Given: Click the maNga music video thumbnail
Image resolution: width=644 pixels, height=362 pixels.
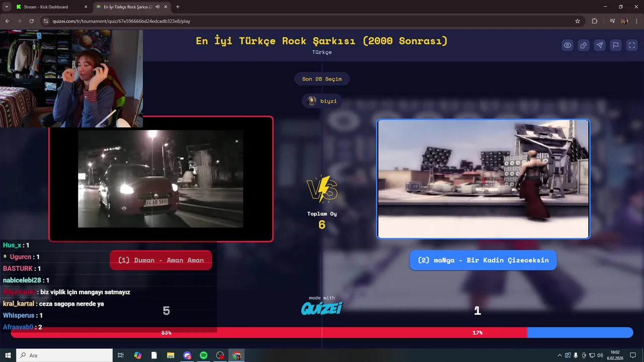Looking at the screenshot, I should coord(483,179).
